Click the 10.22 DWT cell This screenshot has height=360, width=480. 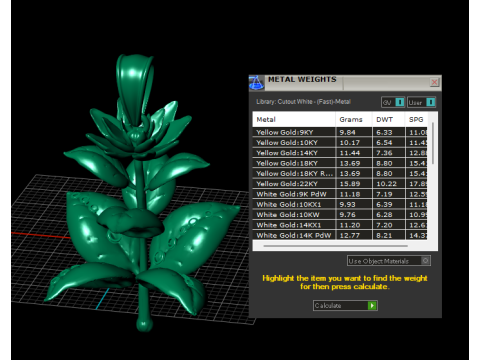pos(389,184)
